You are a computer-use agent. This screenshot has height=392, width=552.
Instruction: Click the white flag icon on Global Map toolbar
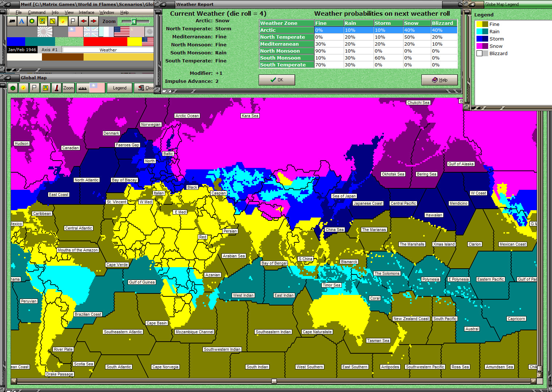(x=34, y=88)
